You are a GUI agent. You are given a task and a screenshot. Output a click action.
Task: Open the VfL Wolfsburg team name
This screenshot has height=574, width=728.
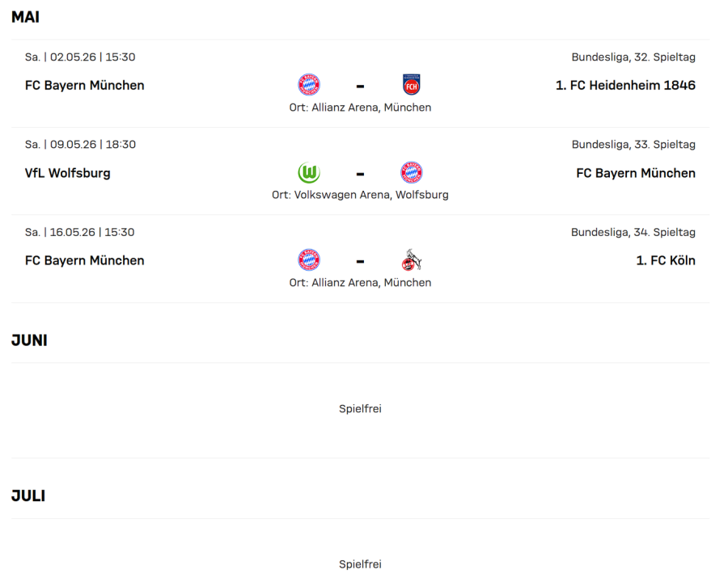[68, 173]
